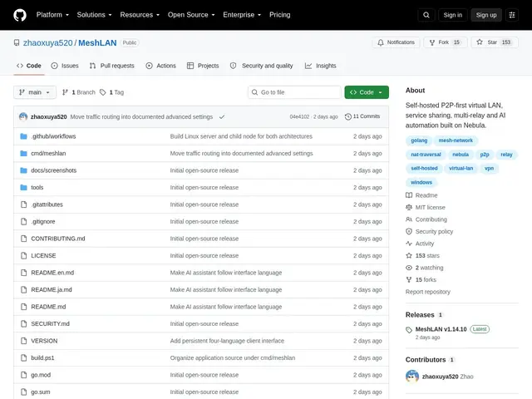Click the release tag icon beside MeshLAN v1.14.10
Image resolution: width=532 pixels, height=399 pixels.
[x=409, y=329]
